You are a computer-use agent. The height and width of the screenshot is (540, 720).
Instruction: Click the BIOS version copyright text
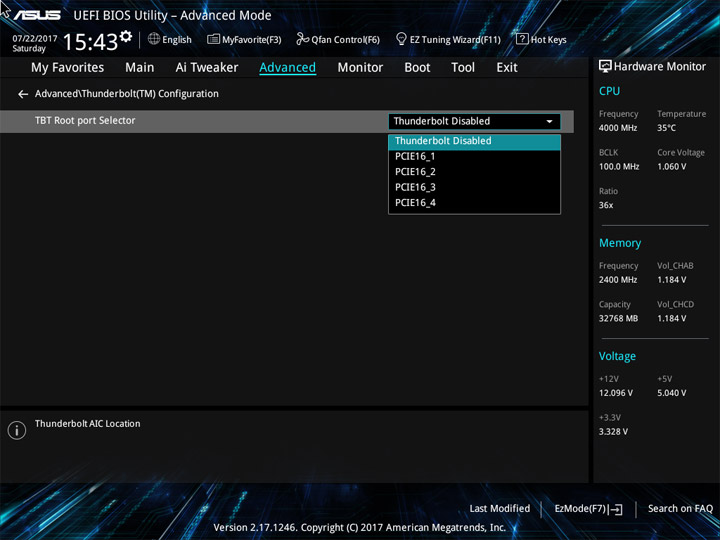click(360, 528)
